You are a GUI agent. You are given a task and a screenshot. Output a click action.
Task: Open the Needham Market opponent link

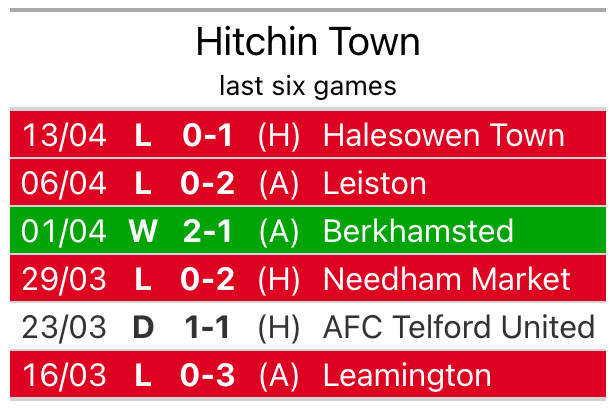pyautogui.click(x=447, y=279)
